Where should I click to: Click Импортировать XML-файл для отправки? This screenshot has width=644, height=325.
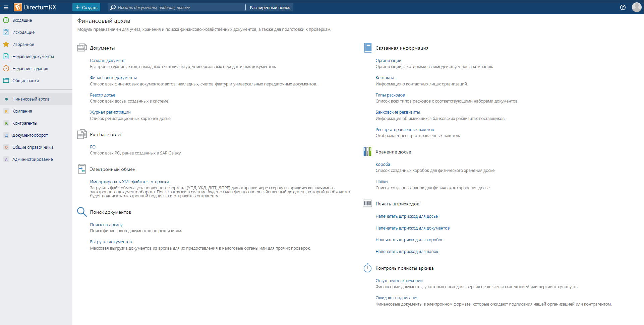[x=129, y=182]
